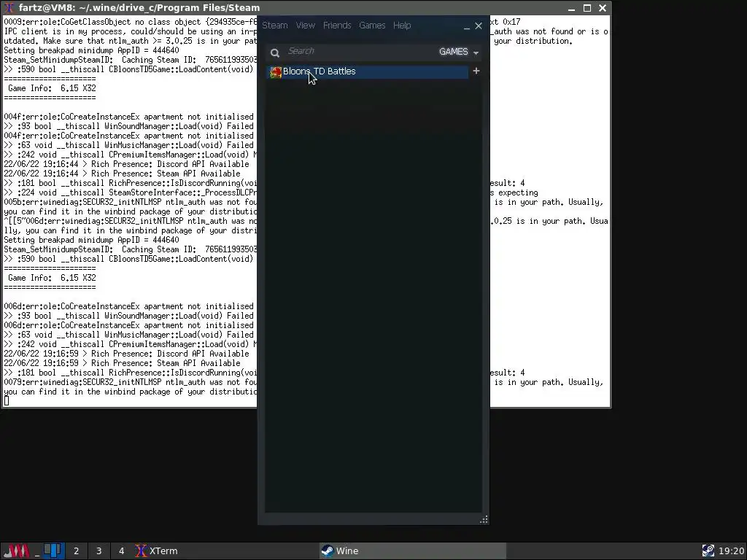Click the XTerm icon in terminal titlebar

9,7
